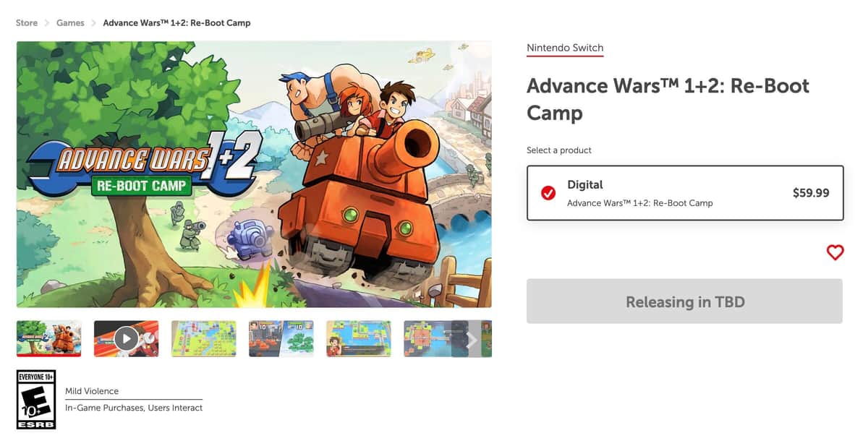This screenshot has width=868, height=446.
Task: Open the Nintendo Switch platform link
Action: coord(564,48)
